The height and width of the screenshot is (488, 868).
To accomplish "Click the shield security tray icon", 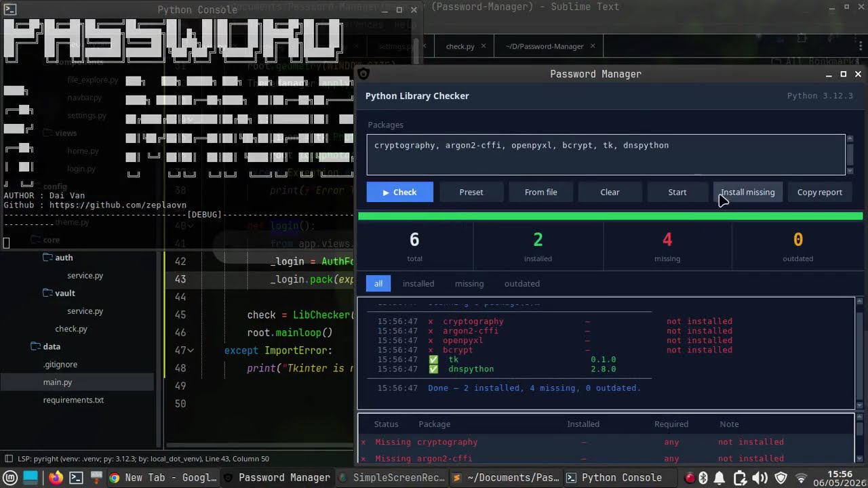I will tap(781, 478).
